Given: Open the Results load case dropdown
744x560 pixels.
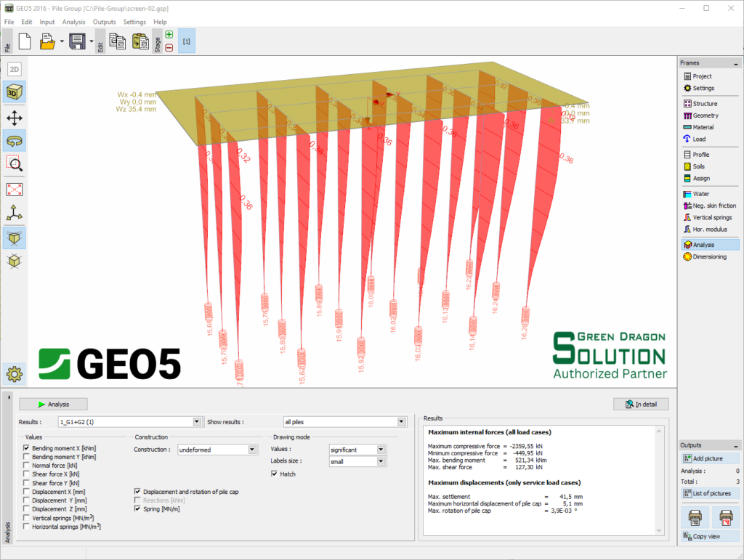Looking at the screenshot, I should click(x=197, y=421).
